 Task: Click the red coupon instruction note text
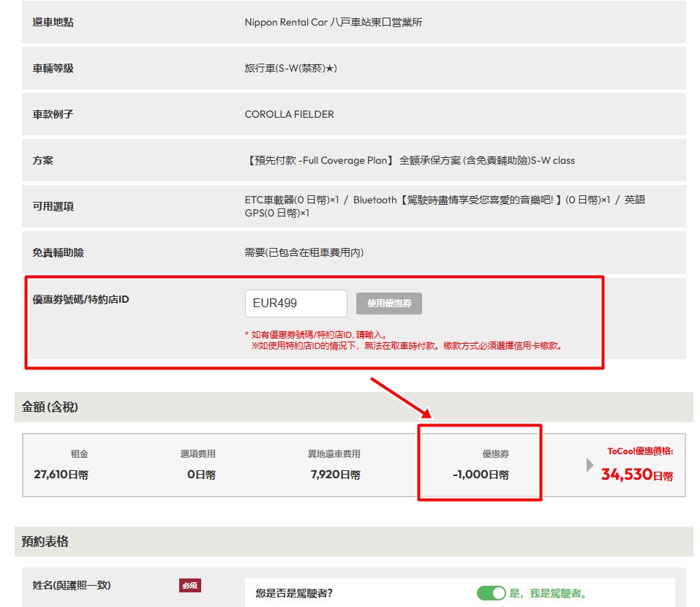pos(406,340)
